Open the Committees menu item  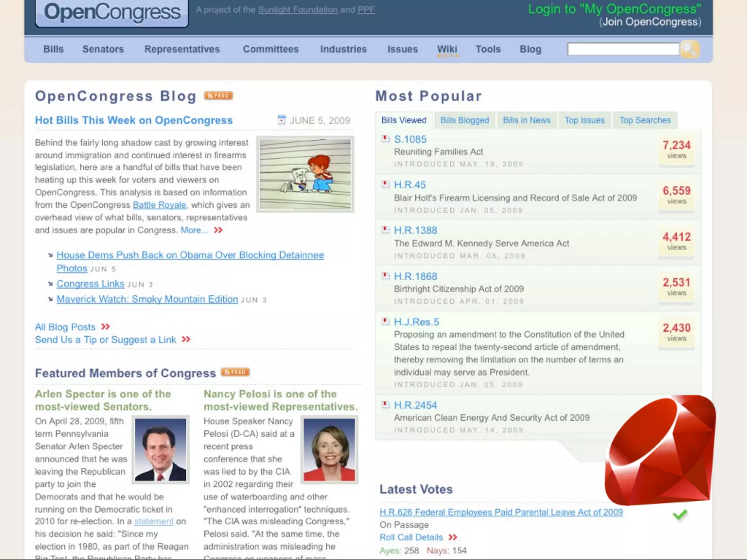[x=271, y=49]
